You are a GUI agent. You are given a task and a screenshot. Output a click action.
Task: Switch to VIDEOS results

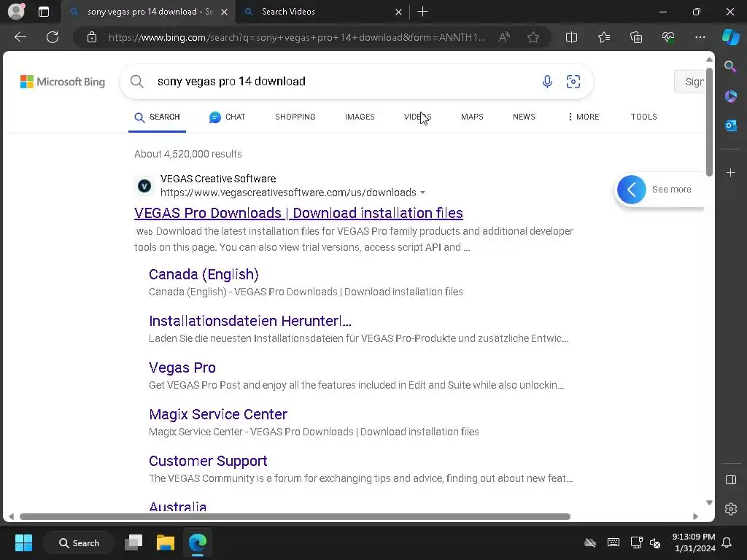point(417,117)
